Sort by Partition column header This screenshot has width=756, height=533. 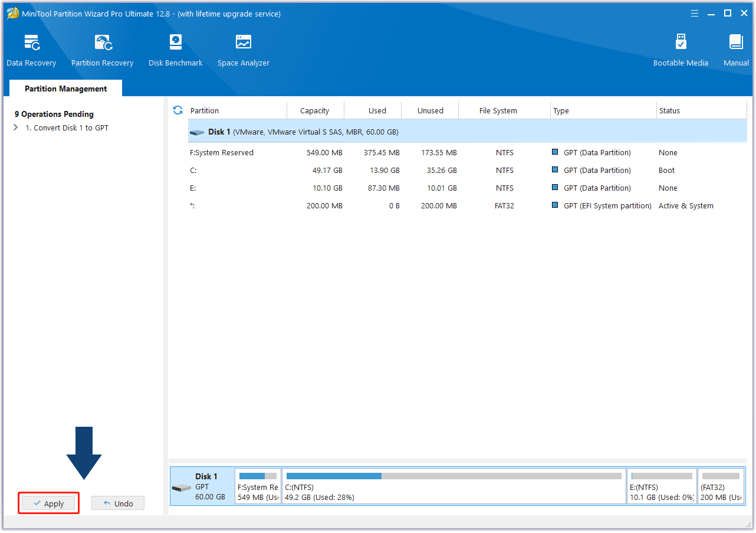click(x=237, y=110)
